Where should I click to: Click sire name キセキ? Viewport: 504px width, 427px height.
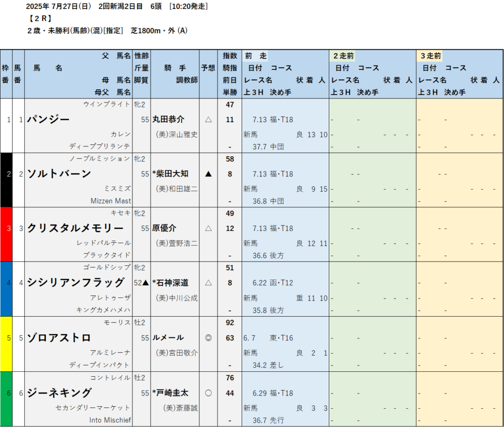point(120,213)
